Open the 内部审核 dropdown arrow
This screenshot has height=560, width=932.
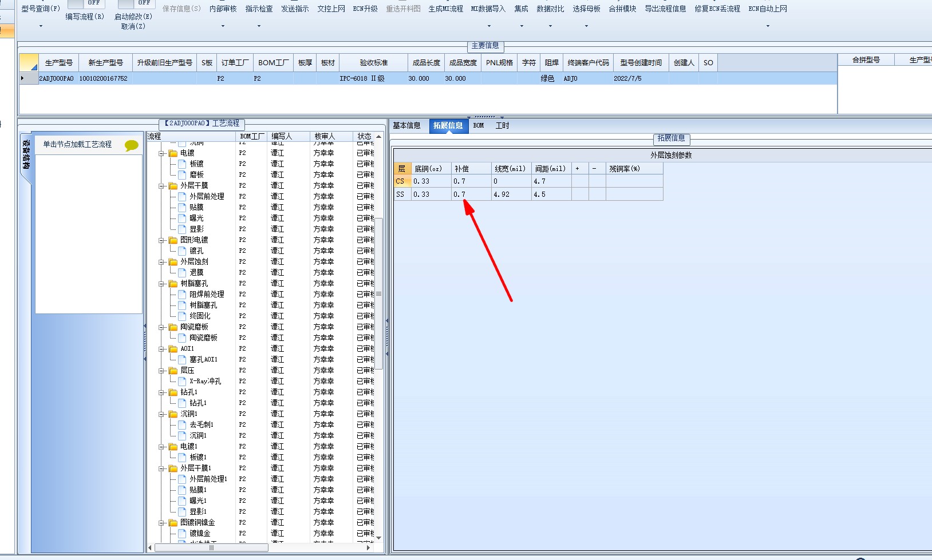[223, 26]
